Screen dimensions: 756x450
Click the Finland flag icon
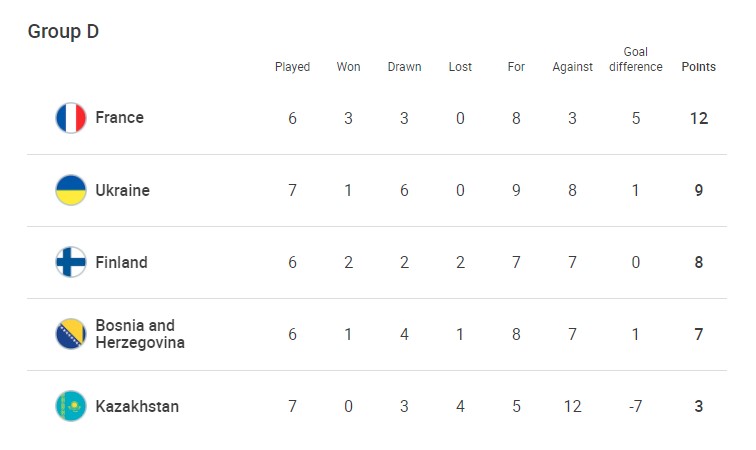71,262
